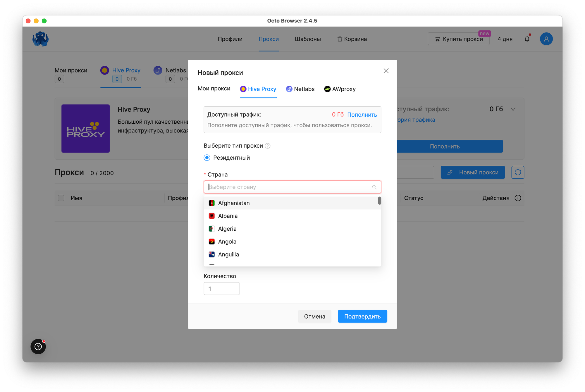Viewport: 585px width, 392px height.
Task: Click the add column plus icon
Action: (x=518, y=198)
